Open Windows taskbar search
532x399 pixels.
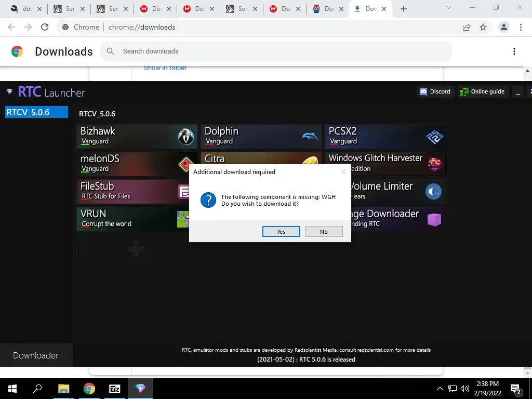pyautogui.click(x=37, y=389)
